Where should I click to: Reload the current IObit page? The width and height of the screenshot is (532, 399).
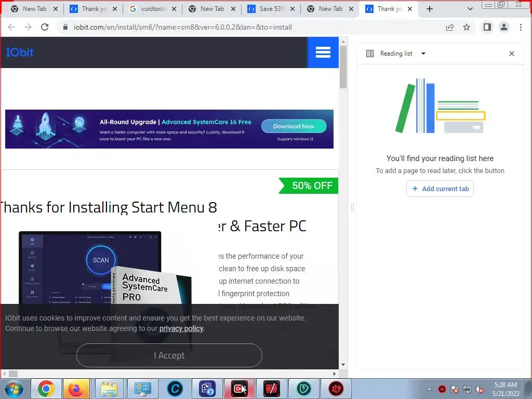[45, 27]
